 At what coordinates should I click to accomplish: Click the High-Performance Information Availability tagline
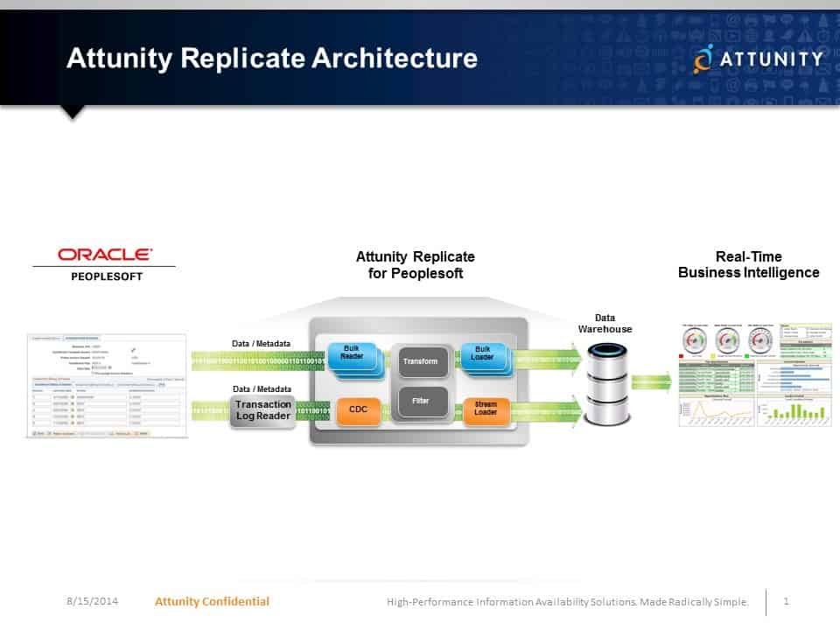click(567, 602)
